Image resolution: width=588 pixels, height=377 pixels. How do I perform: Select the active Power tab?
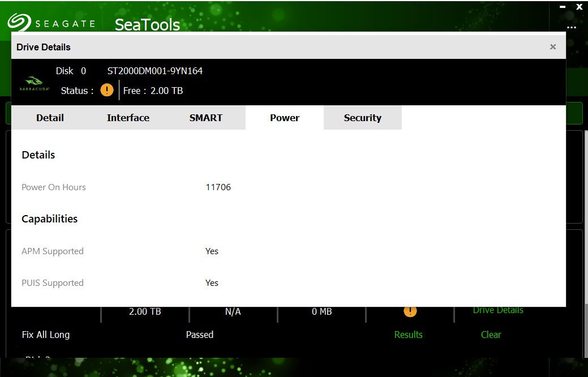pos(284,118)
